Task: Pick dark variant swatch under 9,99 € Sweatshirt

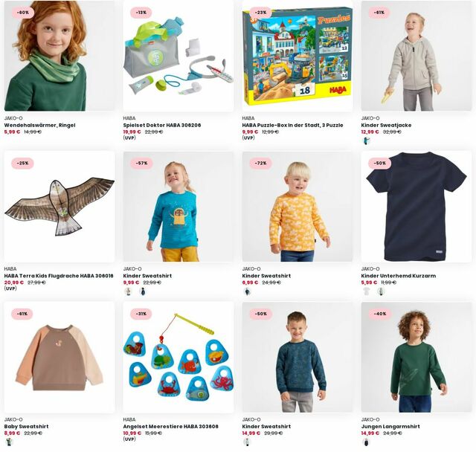Action: (x=142, y=291)
